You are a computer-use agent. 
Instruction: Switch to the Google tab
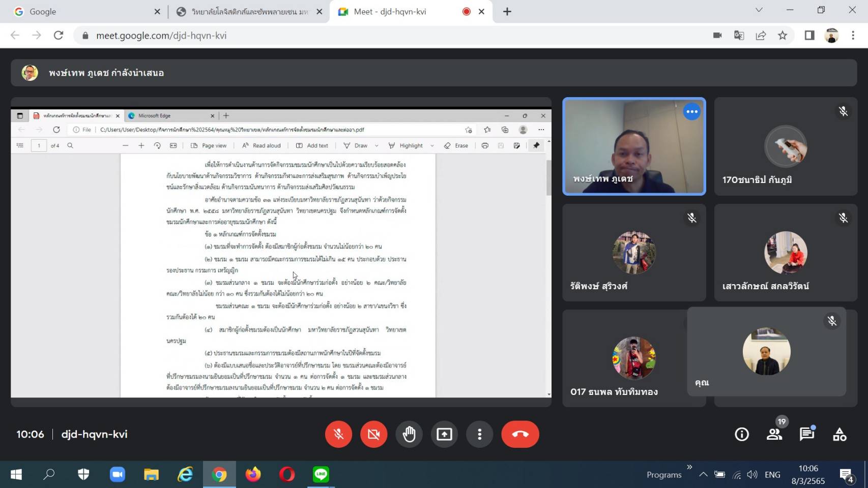[81, 12]
